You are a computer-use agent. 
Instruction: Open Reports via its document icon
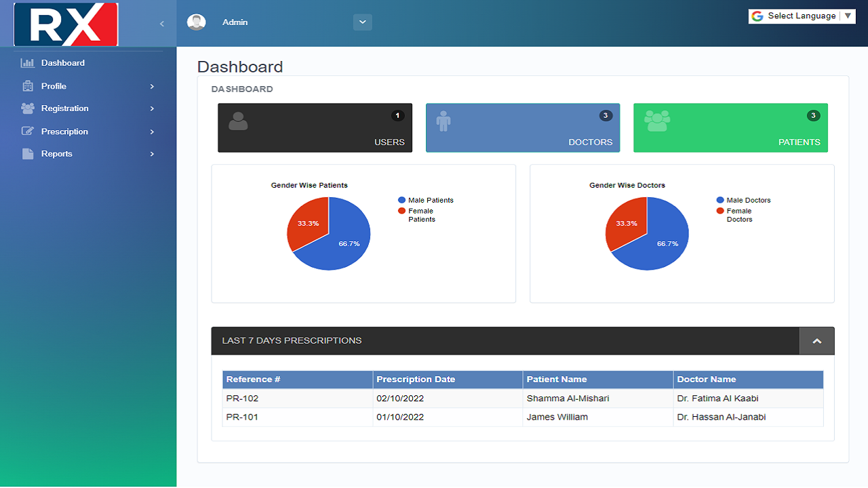click(26, 154)
